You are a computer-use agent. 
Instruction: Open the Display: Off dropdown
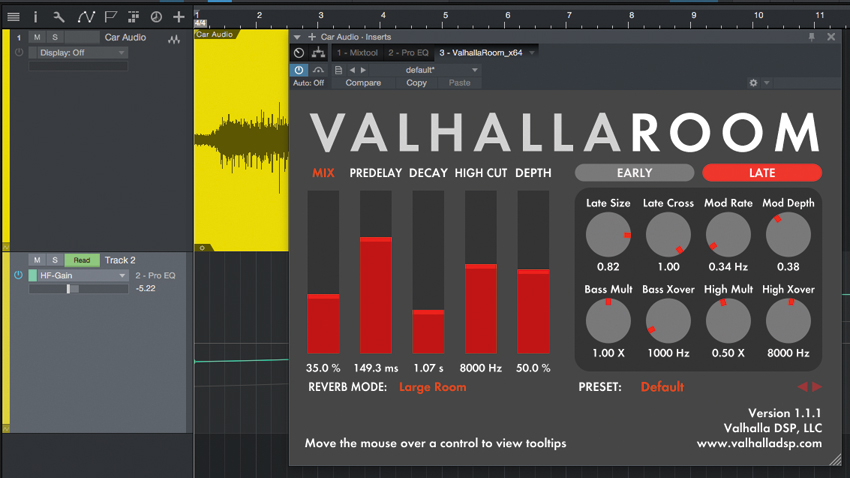[x=78, y=53]
